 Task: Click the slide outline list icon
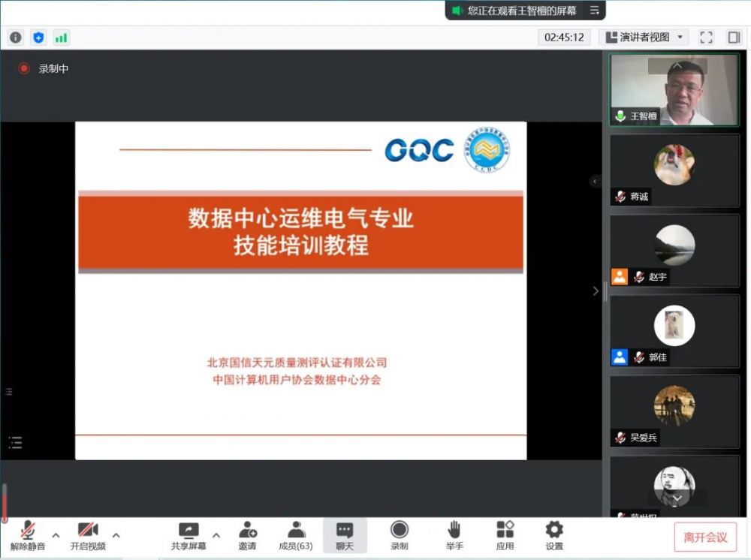click(x=15, y=442)
